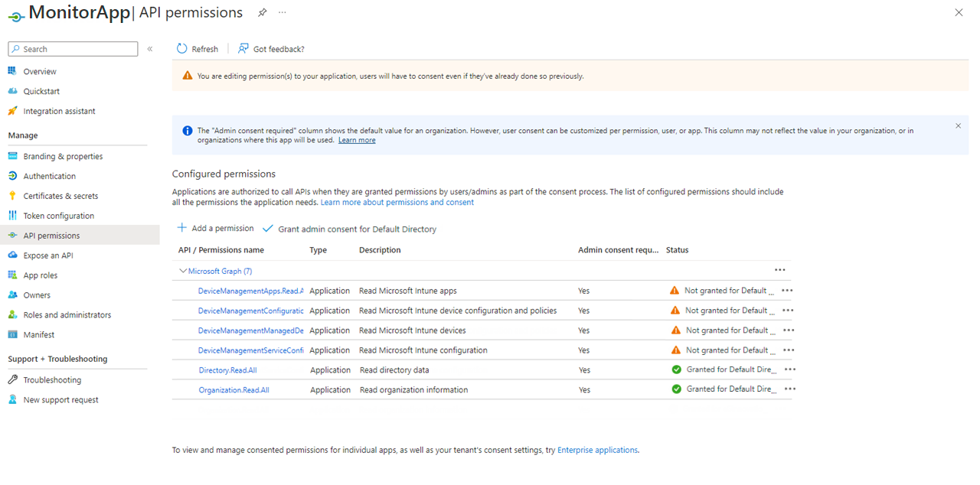Click the Token configuration icon

click(12, 216)
